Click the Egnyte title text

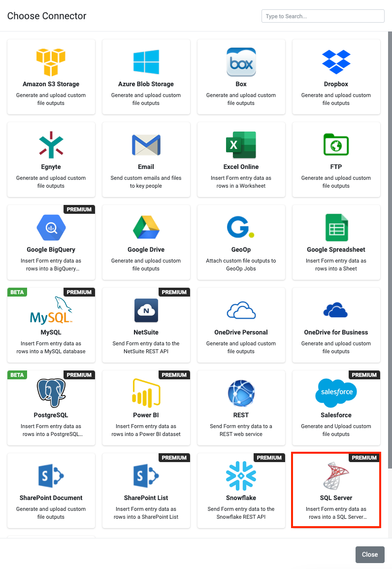(51, 167)
